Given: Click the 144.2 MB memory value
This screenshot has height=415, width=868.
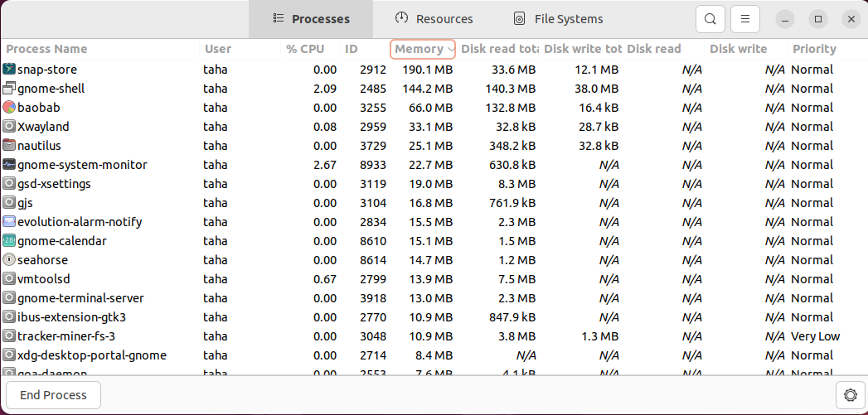Looking at the screenshot, I should coord(427,89).
